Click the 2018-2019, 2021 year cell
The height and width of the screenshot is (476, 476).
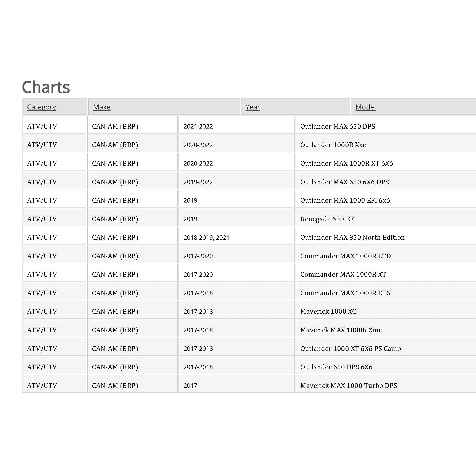click(236, 236)
